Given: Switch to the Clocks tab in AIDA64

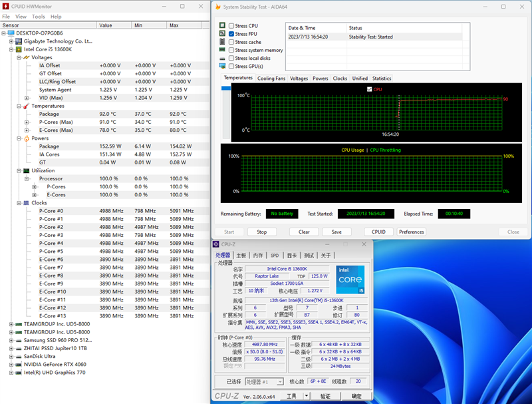Looking at the screenshot, I should pos(340,79).
